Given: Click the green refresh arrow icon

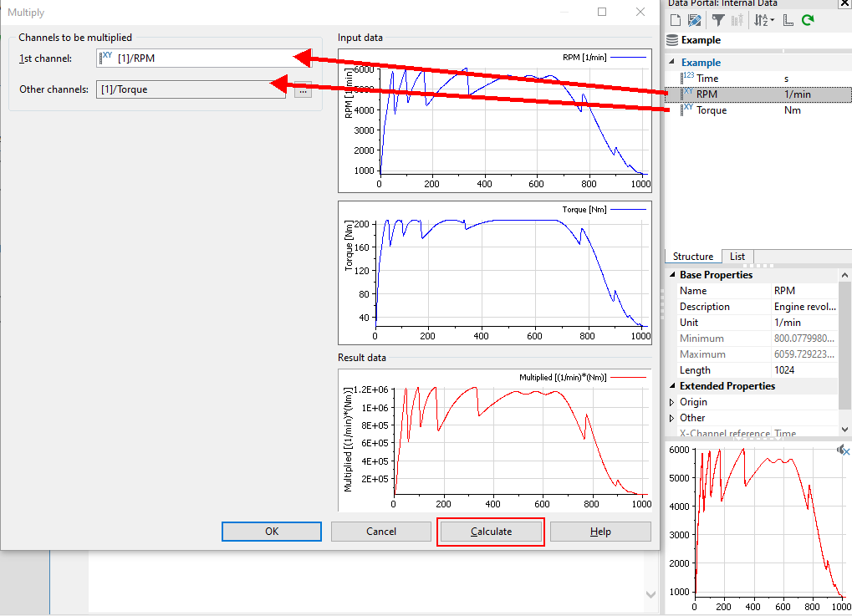Looking at the screenshot, I should pos(808,20).
